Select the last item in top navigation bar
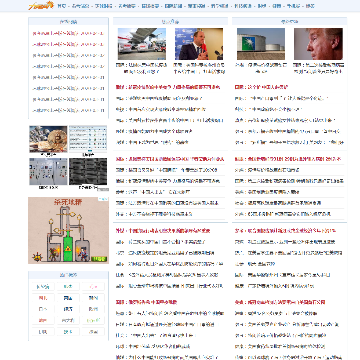360x360 pixels. [310, 6]
